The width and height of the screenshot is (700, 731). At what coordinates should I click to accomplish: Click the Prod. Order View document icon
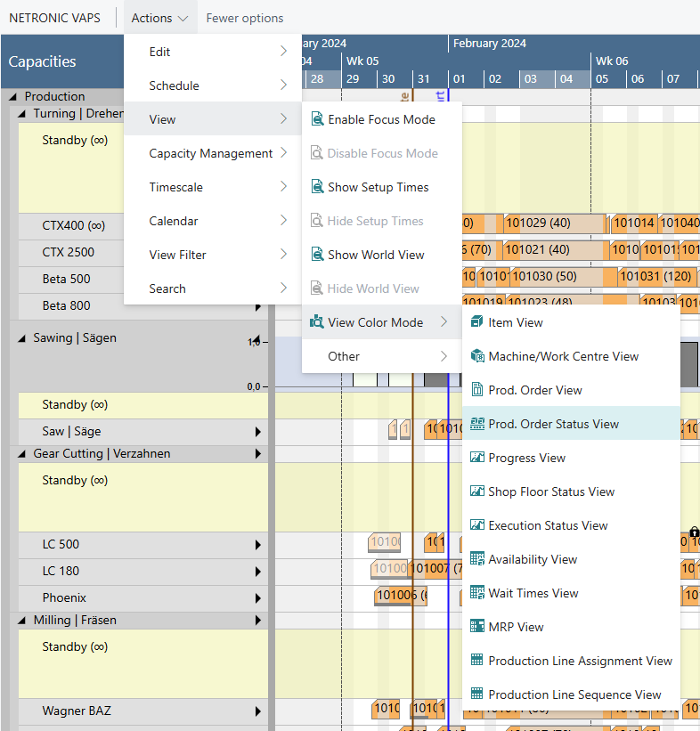click(477, 390)
